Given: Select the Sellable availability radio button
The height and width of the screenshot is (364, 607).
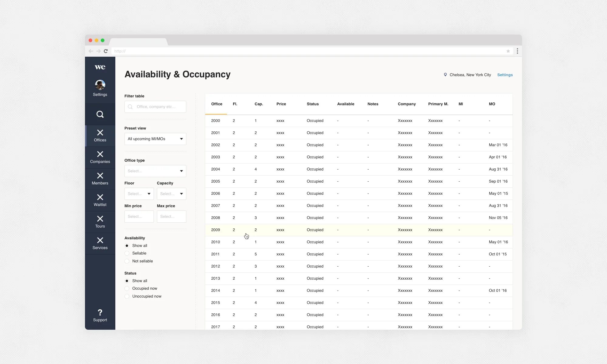Looking at the screenshot, I should point(127,253).
